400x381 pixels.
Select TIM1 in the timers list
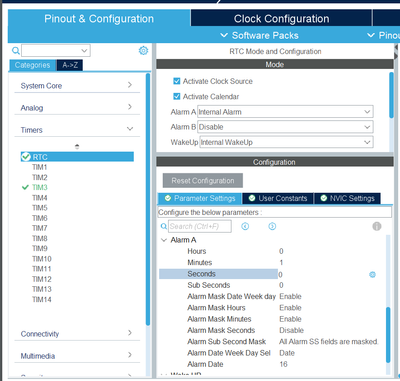[x=40, y=167]
